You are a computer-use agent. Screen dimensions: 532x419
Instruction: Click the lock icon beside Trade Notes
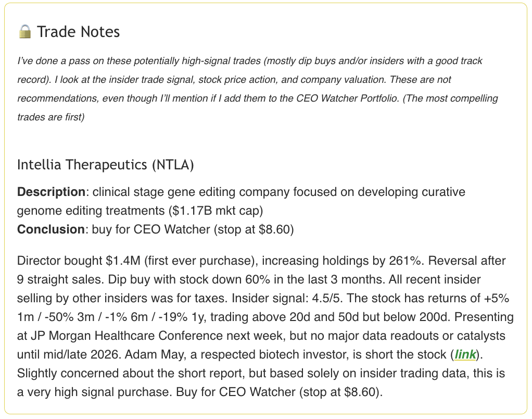[24, 32]
